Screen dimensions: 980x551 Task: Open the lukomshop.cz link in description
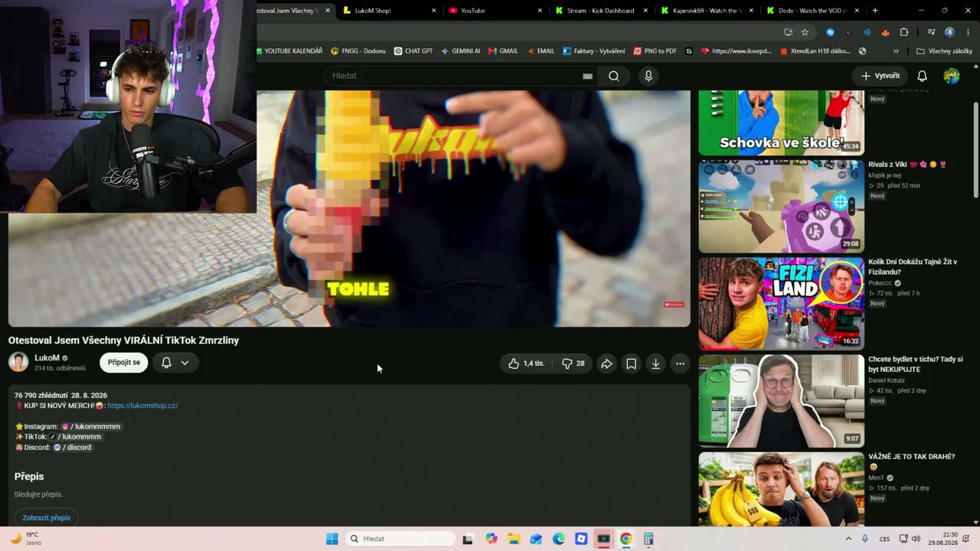coord(142,406)
